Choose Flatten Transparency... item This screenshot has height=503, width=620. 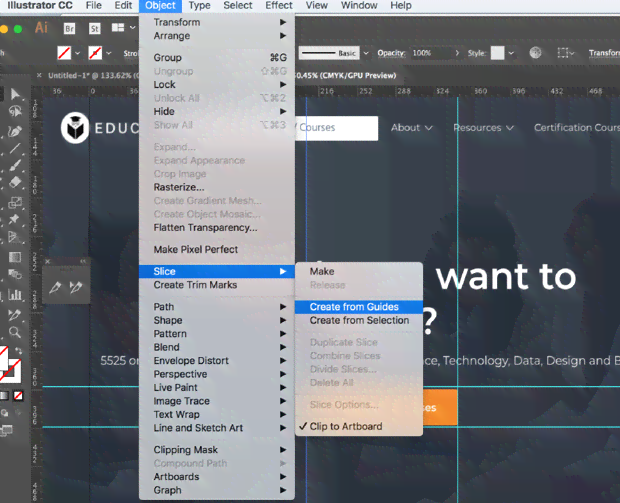[x=217, y=227]
